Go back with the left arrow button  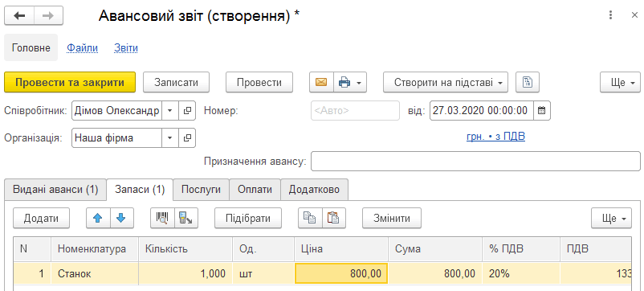(x=19, y=15)
